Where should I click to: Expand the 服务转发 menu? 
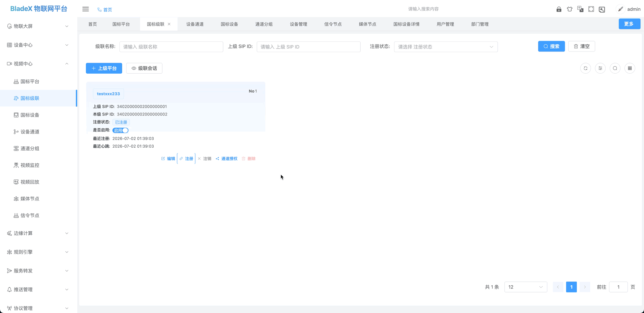(39, 271)
